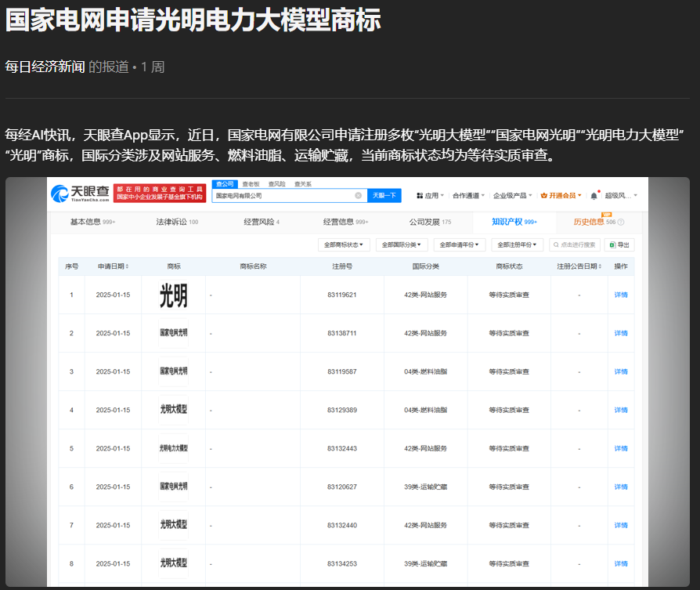Viewport: 700px width, 590px height.
Task: Open the 经营风险 tab
Action: (262, 222)
